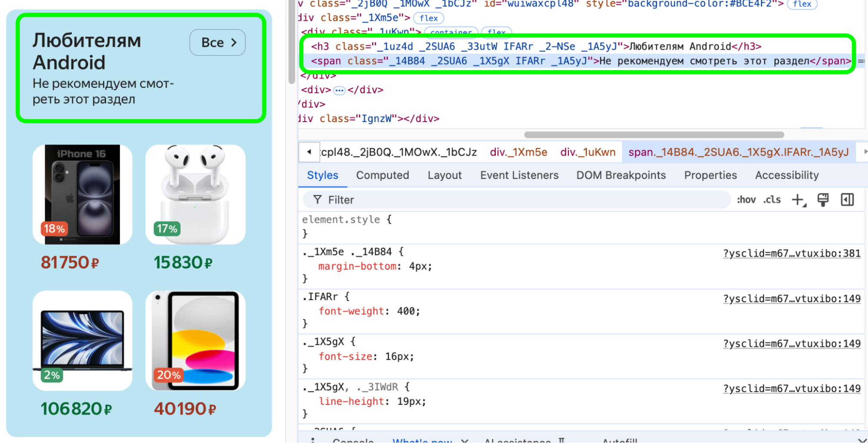Image resolution: width=868 pixels, height=443 pixels.
Task: Select div._1uKwn breadcrumb
Action: pyautogui.click(x=588, y=152)
